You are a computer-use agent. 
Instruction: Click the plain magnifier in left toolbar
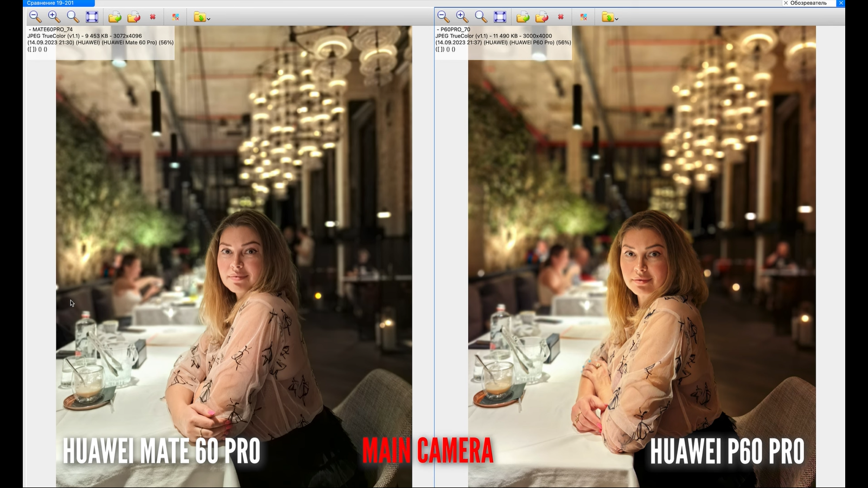(73, 17)
